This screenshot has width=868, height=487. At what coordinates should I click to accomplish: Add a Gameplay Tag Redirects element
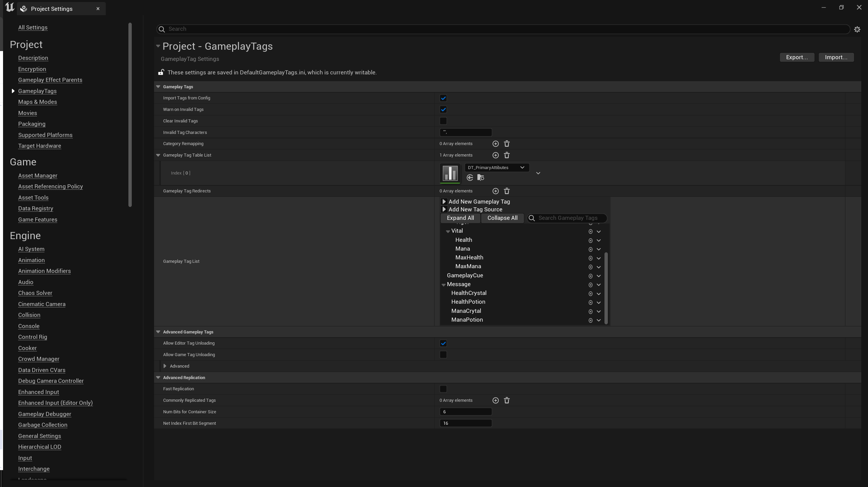(x=495, y=191)
